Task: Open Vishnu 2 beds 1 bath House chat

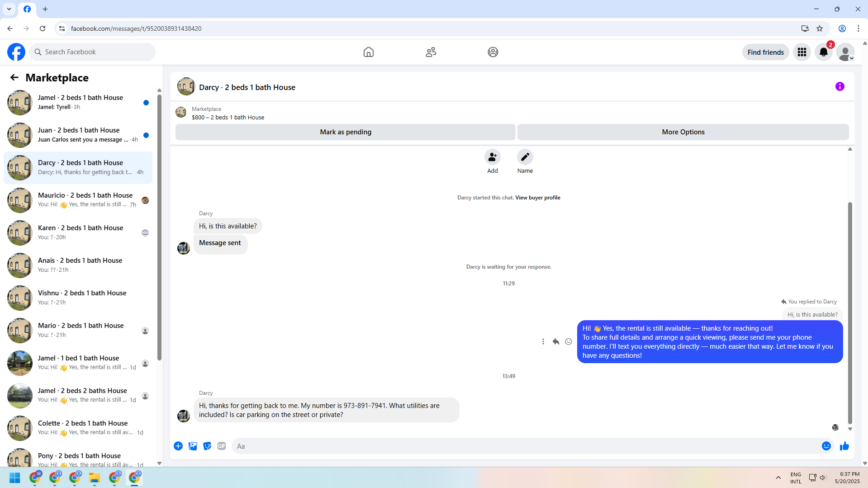Action: (x=78, y=298)
